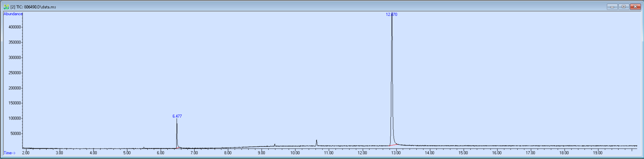
Task: Click the TIC window title bar icon
Action: point(6,7)
